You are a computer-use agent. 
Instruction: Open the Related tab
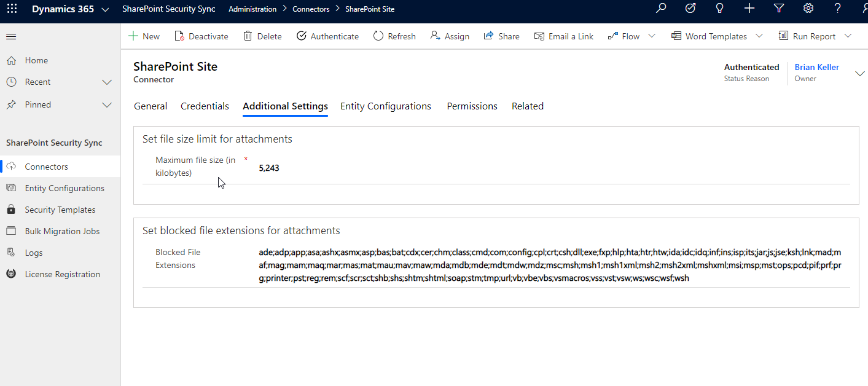pyautogui.click(x=528, y=106)
